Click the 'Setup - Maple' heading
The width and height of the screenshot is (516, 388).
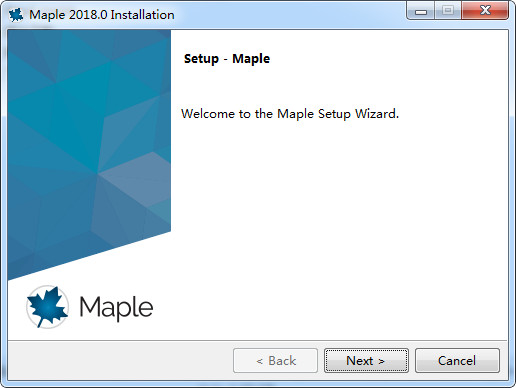227,59
